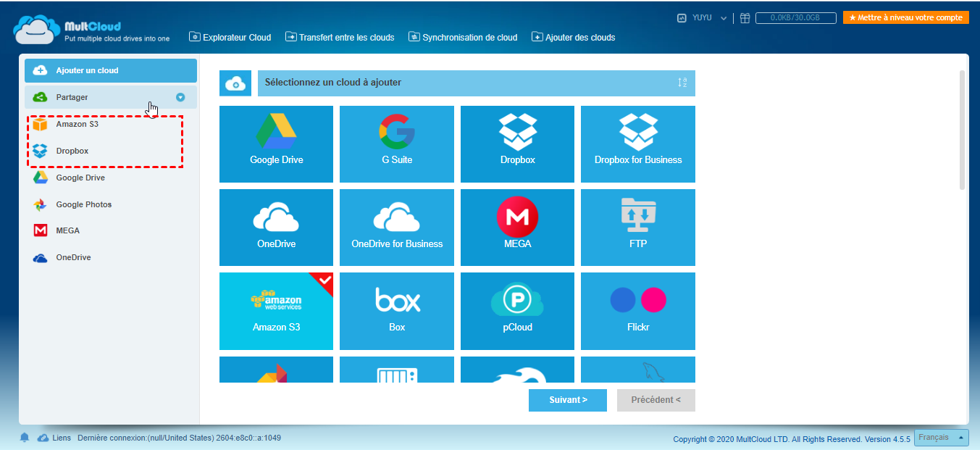
Task: Click the Précédent button
Action: (656, 400)
